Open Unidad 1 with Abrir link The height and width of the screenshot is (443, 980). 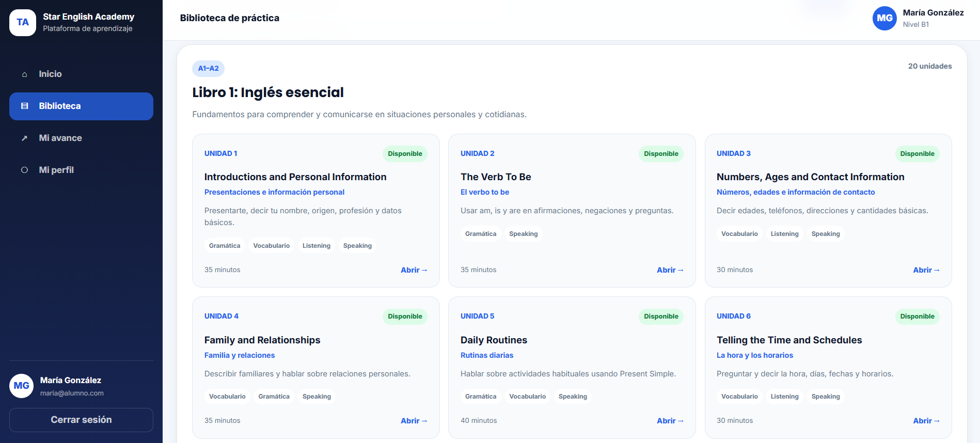coord(414,270)
